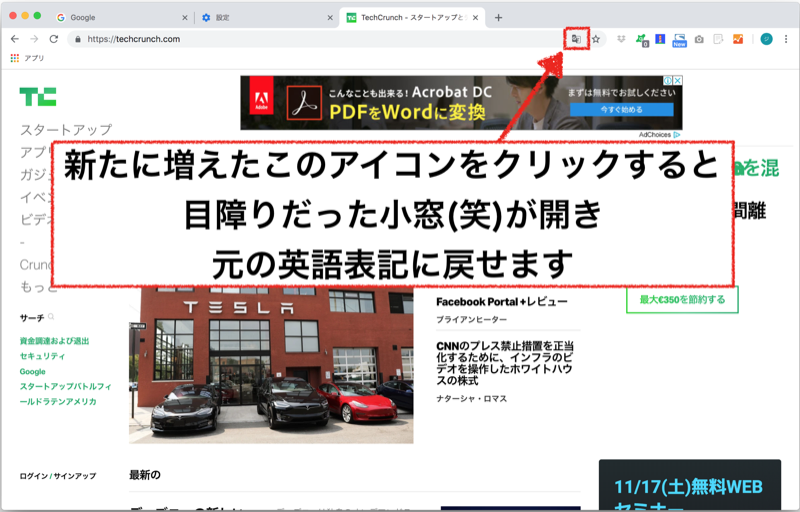Close the Acrobat ad with X icon
This screenshot has width=800, height=512.
pos(678,81)
